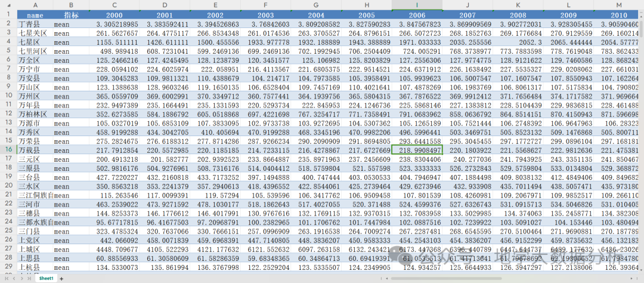
Task: Select the highlighted column I header
Action: (417, 5)
